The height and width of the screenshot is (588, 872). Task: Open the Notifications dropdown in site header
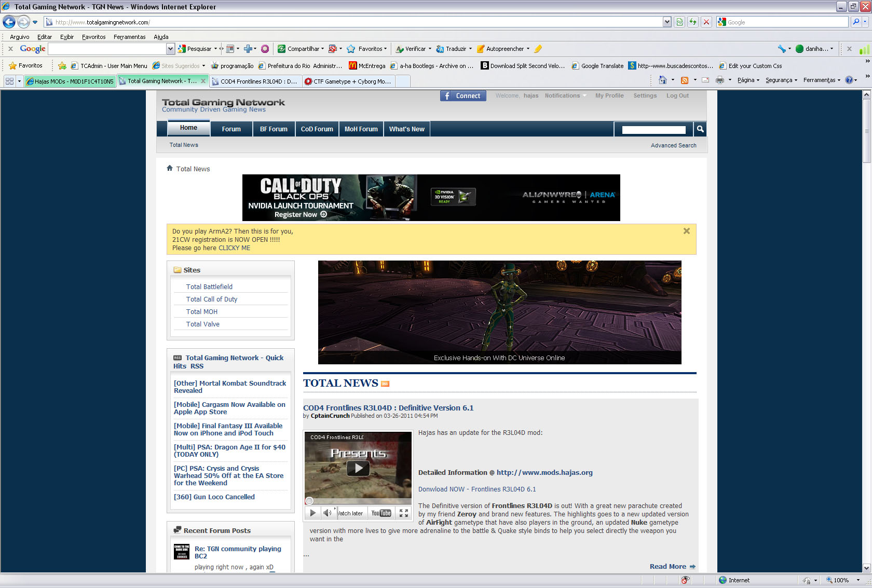[565, 95]
